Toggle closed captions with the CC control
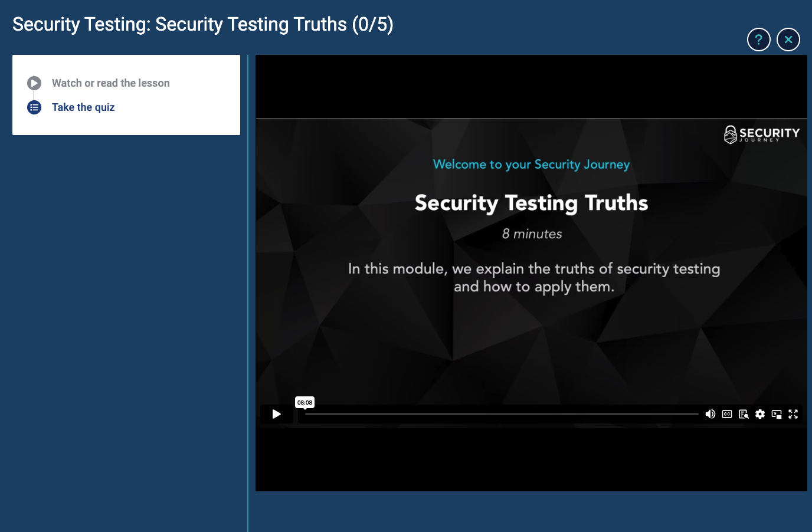Screen dimensions: 812x532 [726, 414]
